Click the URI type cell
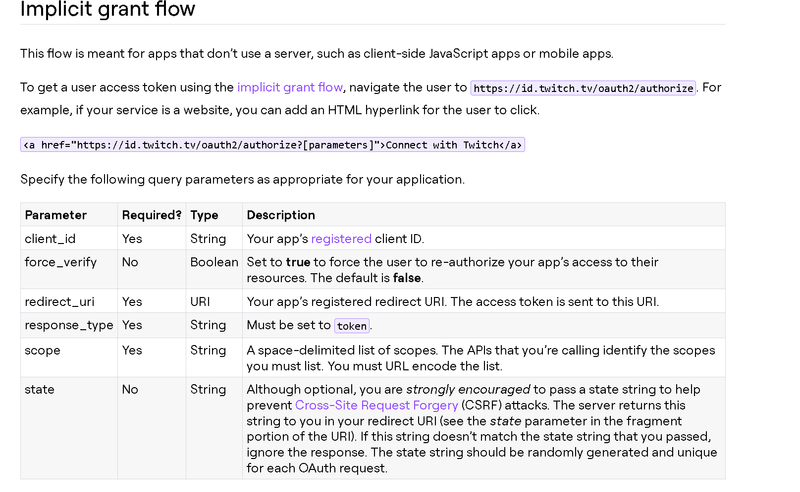Image resolution: width=800 pixels, height=492 pixels. pos(199,302)
